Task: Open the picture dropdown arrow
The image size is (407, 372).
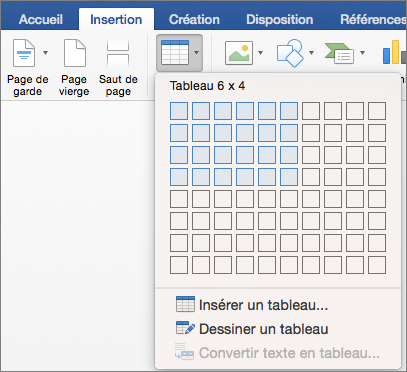Action: pos(260,53)
